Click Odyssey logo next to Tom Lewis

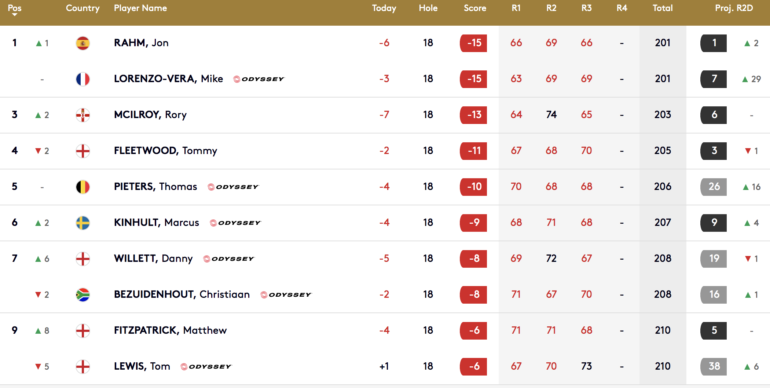206,366
